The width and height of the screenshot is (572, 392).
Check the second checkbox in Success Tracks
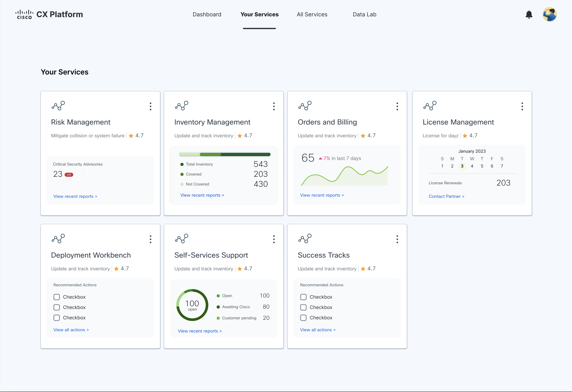pyautogui.click(x=303, y=307)
